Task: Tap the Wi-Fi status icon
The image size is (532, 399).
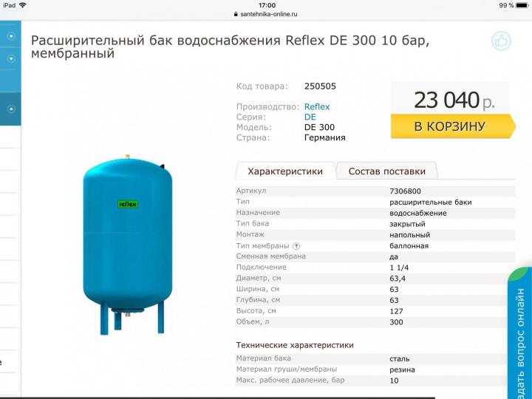Action: 23,5
